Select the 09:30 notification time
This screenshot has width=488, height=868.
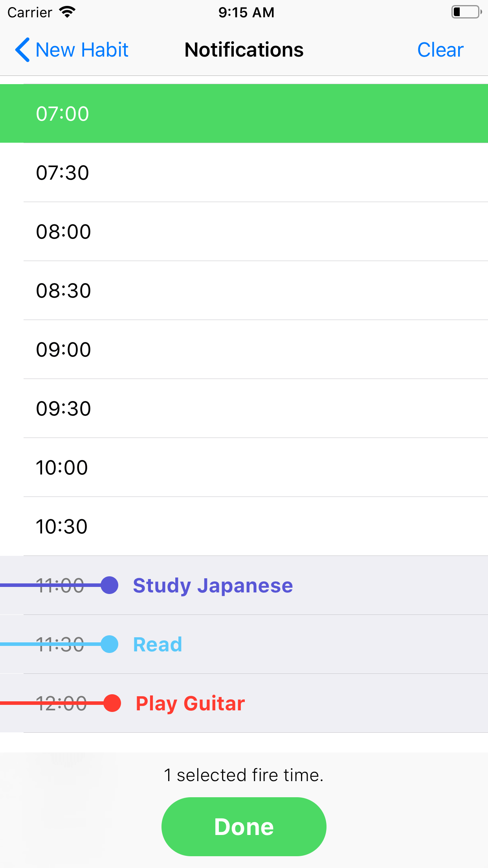(244, 408)
